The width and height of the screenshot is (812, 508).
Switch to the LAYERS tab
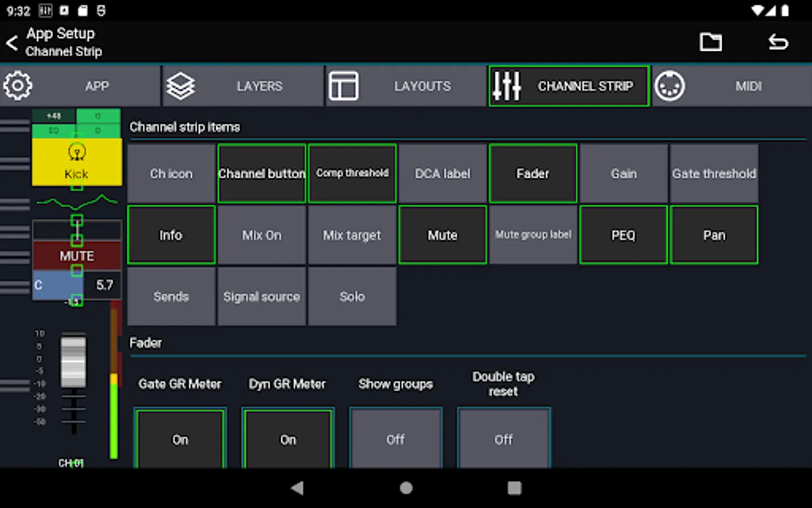(244, 86)
